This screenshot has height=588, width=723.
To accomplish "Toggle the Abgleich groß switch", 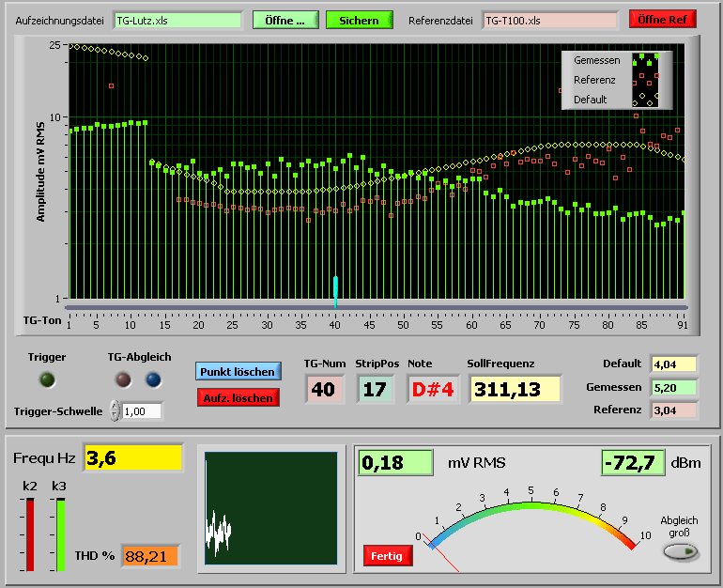I will click(x=681, y=551).
